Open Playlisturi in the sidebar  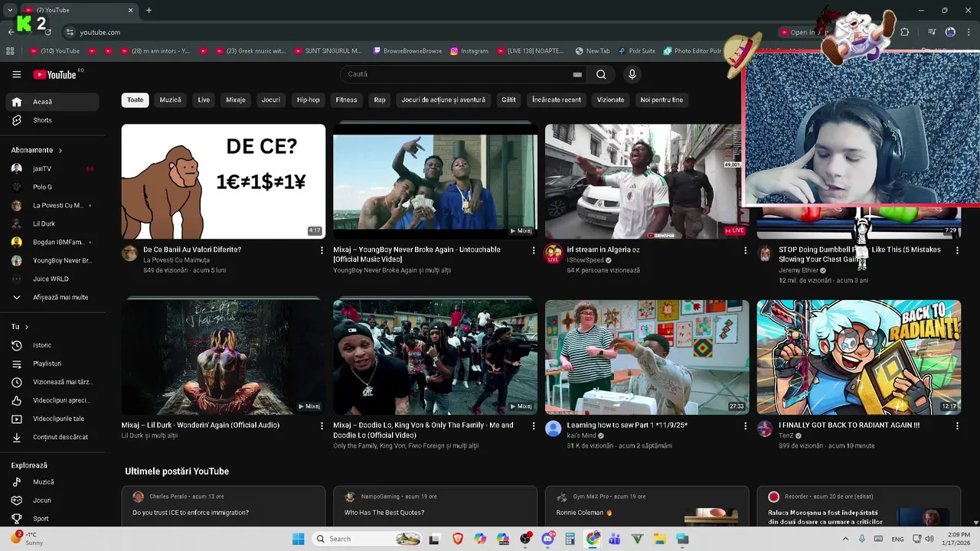pos(52,364)
